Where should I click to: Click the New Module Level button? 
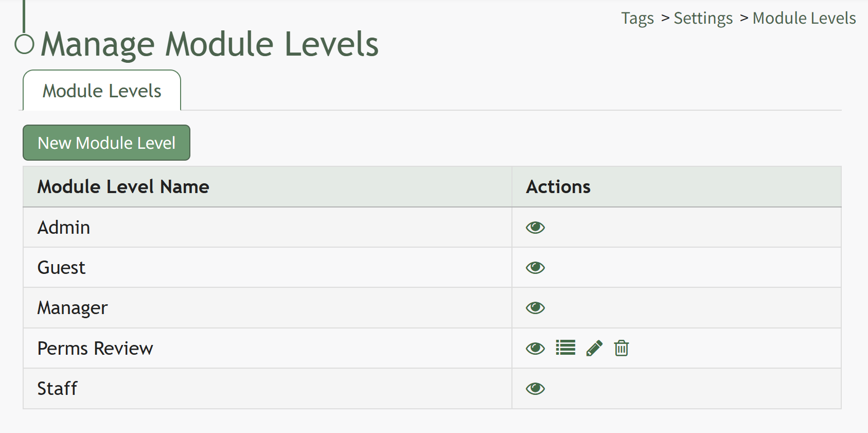(x=107, y=143)
